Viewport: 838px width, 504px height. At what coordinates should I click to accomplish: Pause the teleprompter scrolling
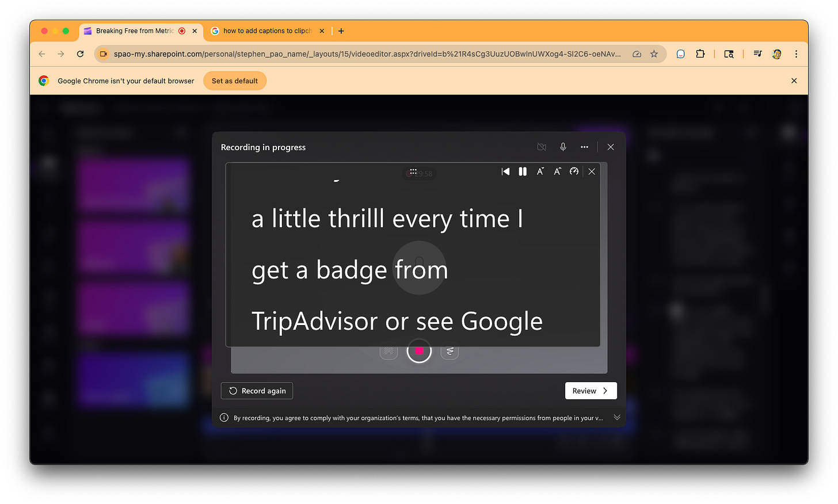tap(523, 171)
